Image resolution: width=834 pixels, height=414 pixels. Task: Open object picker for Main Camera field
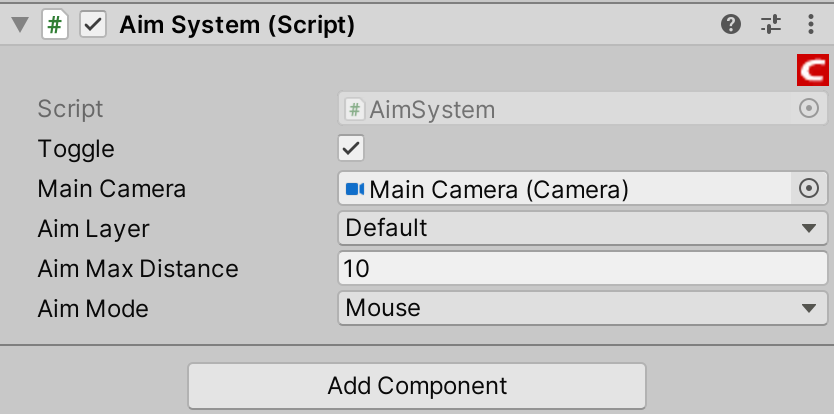click(x=809, y=188)
